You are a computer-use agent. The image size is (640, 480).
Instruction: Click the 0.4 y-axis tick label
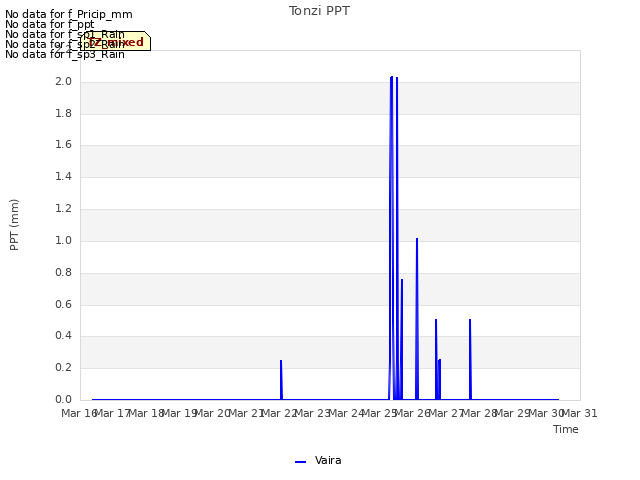[x=63, y=336]
